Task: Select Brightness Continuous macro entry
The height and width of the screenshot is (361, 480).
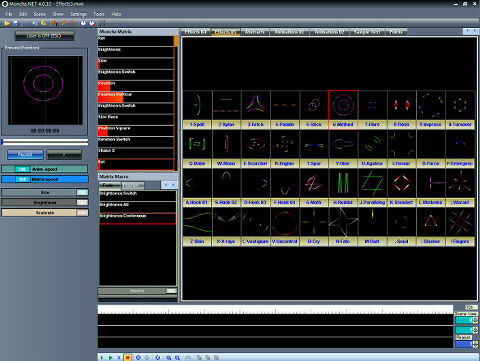Action: (137, 218)
